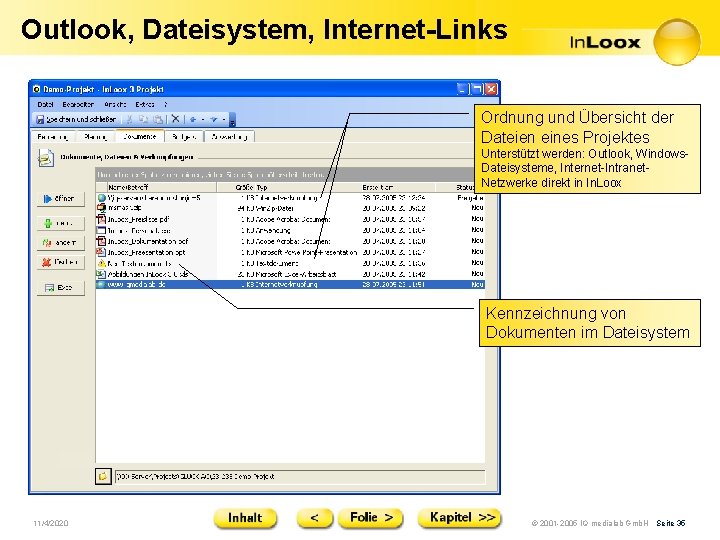Screen dimensions: 720x540
Task: Click the warning icon of the text document row
Action: click(x=101, y=264)
